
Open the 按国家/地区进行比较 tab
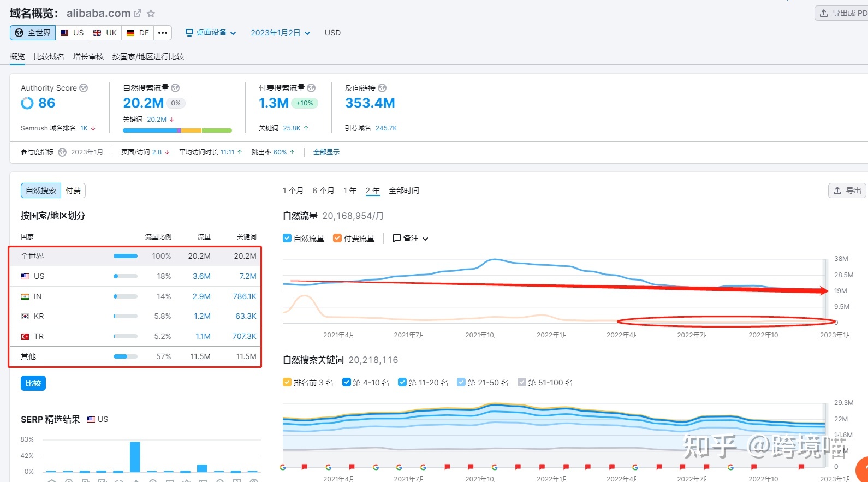148,57
